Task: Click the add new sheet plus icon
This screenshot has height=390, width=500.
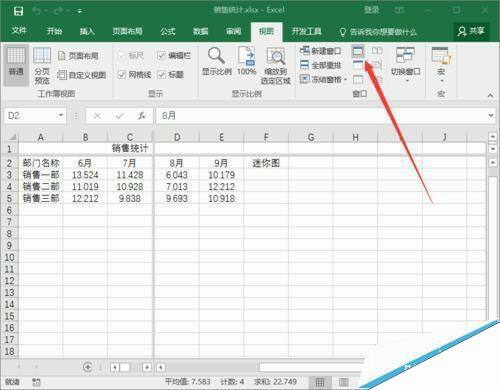Action: click(87, 367)
